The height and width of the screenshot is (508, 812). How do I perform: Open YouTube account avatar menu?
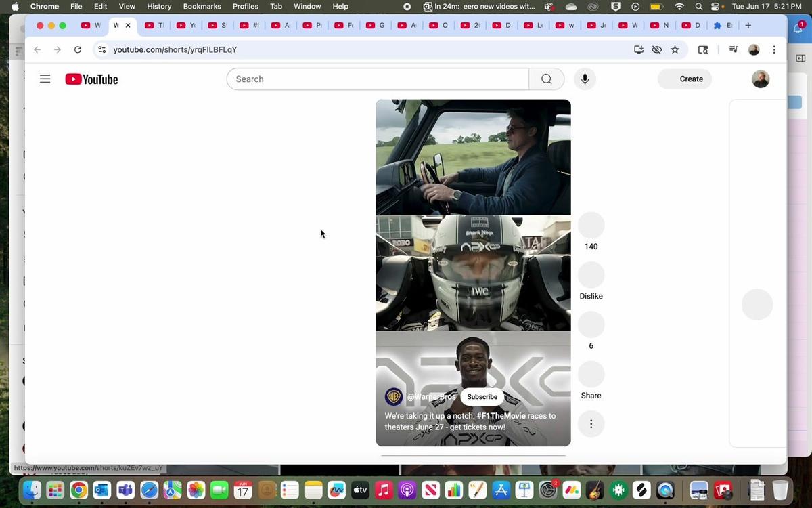[x=761, y=79]
